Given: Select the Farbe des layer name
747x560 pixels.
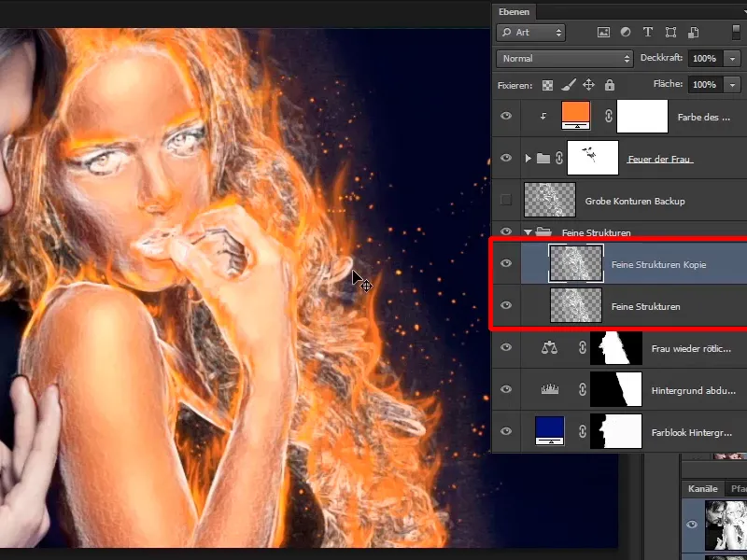Looking at the screenshot, I should pyautogui.click(x=704, y=118).
